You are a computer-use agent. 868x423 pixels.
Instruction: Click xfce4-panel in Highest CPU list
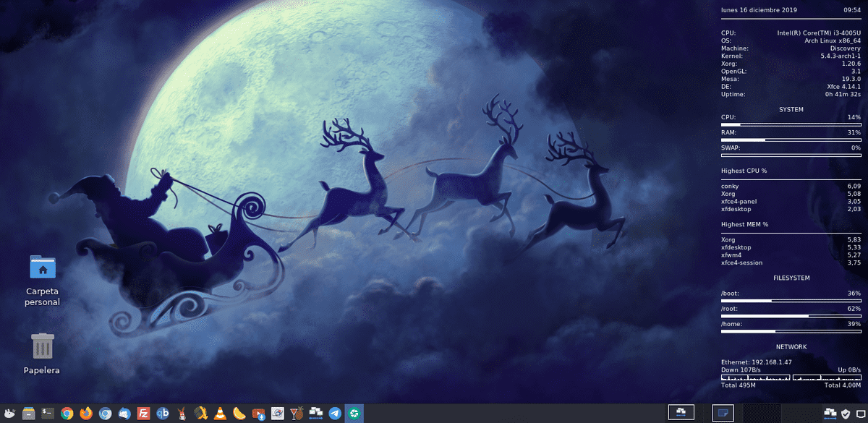tap(739, 201)
